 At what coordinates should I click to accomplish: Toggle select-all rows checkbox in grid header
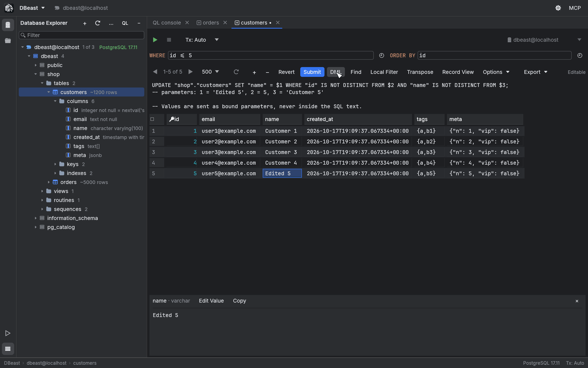(x=152, y=119)
